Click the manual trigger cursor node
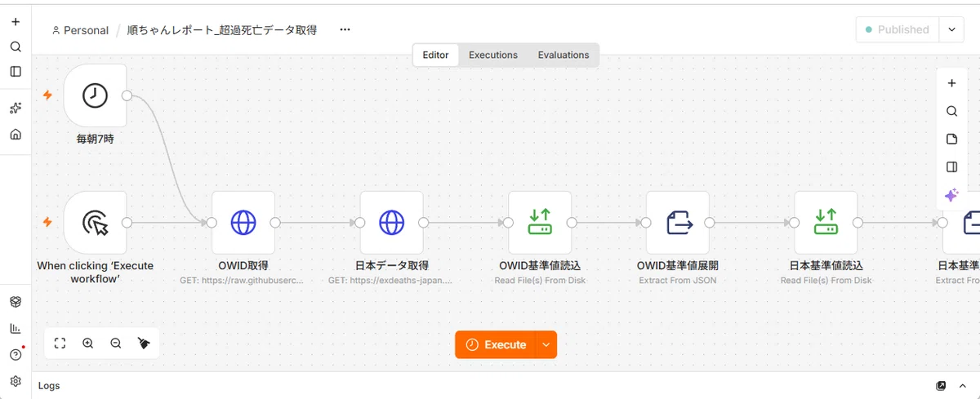Screen dimensions: 980x399 tap(95, 223)
